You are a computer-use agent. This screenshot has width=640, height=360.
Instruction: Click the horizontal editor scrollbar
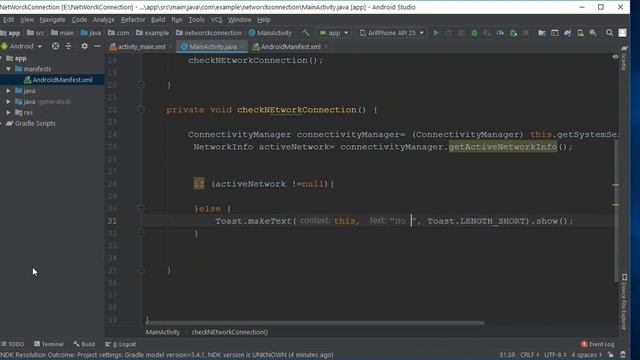[x=315, y=322]
